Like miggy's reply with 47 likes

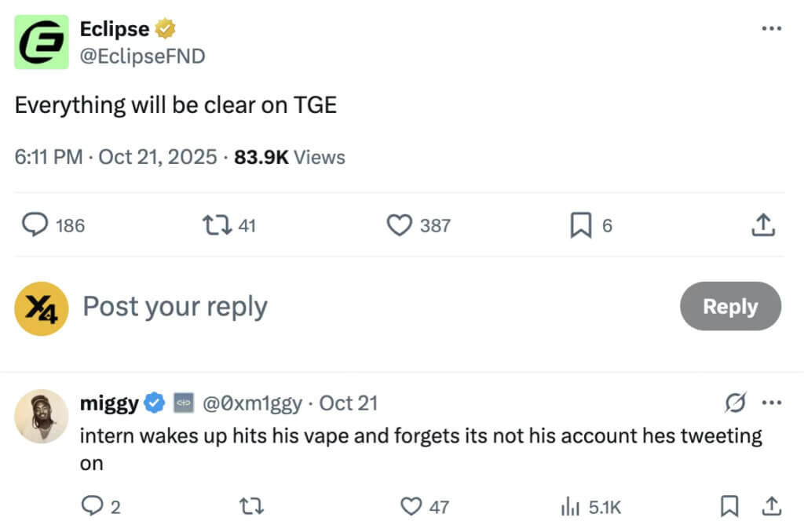click(x=411, y=507)
